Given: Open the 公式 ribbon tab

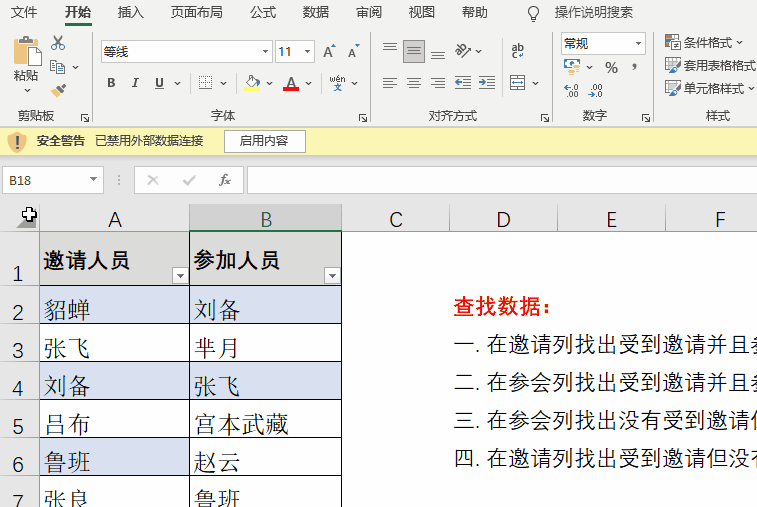Looking at the screenshot, I should [x=263, y=12].
